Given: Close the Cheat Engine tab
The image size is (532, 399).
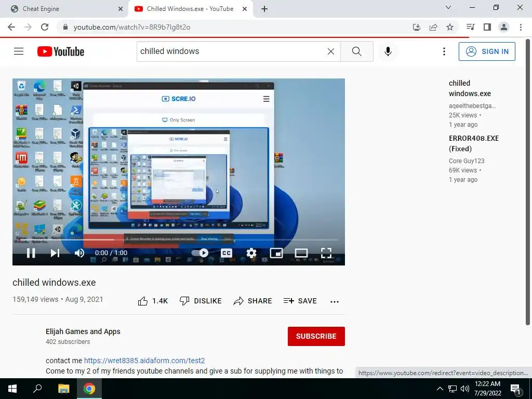Looking at the screenshot, I should [x=121, y=9].
